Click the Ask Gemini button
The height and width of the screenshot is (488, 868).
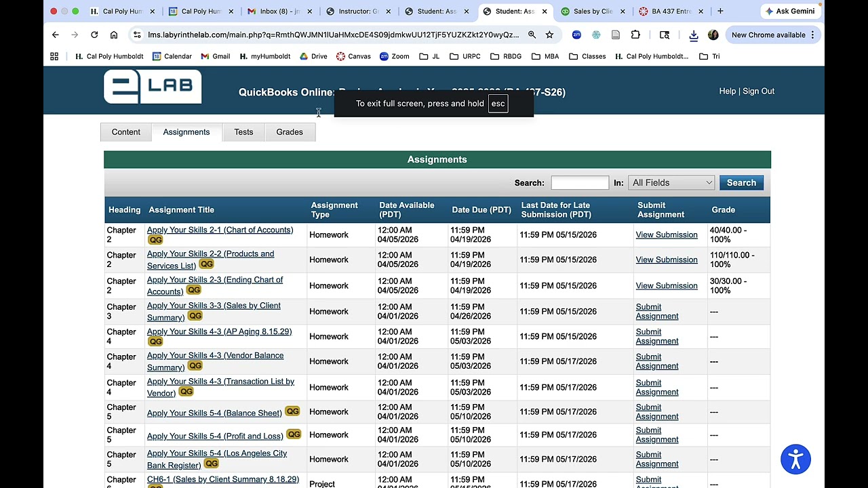[x=790, y=11]
